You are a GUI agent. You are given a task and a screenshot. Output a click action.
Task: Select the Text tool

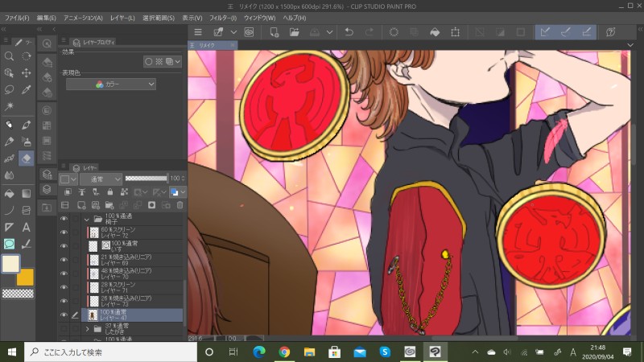coord(27,227)
